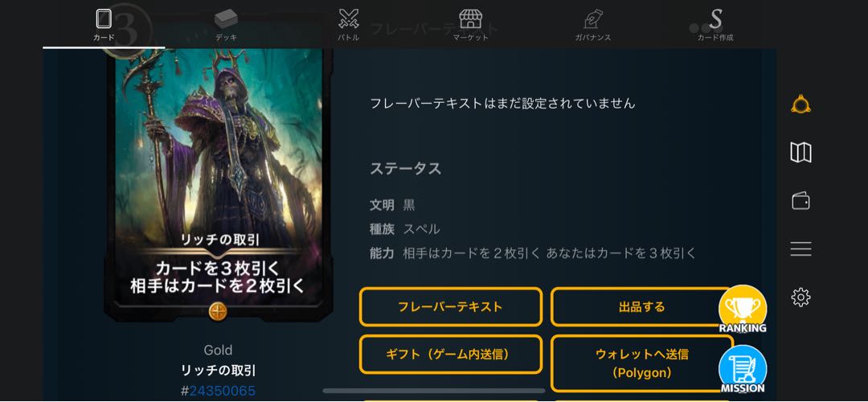Open the map icon in sidebar
Image resolution: width=868 pixels, height=402 pixels.
pyautogui.click(x=801, y=152)
